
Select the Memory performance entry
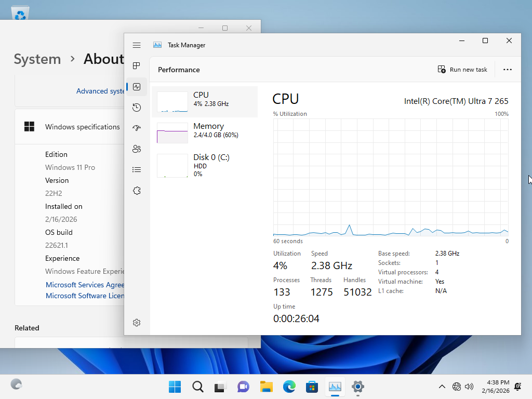pos(205,133)
